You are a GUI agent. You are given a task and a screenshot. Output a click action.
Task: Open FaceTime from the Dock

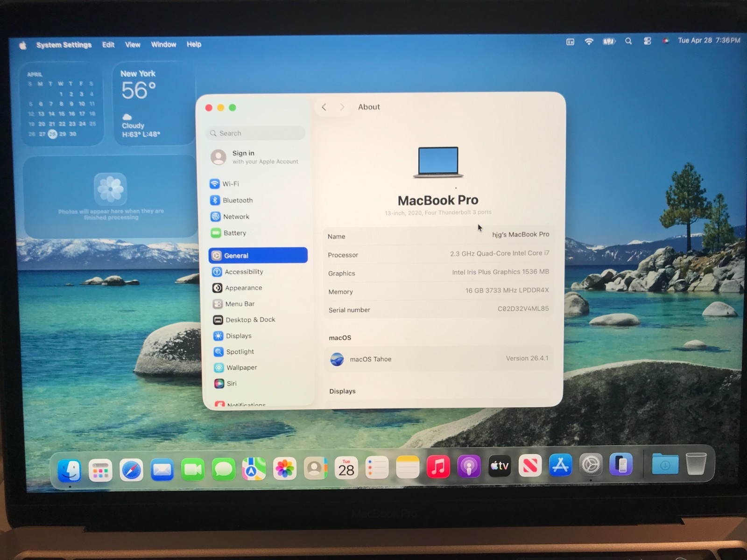pyautogui.click(x=193, y=469)
